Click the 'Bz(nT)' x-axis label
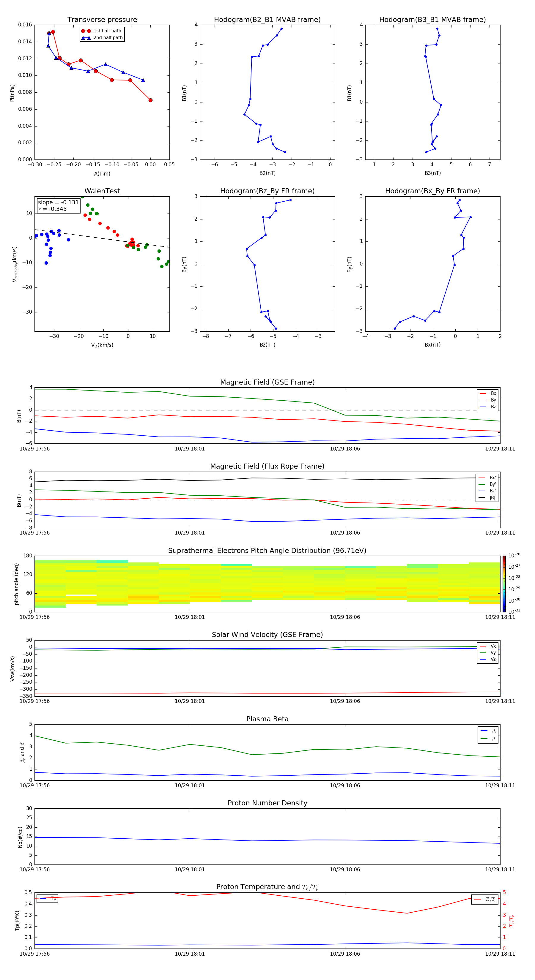The width and height of the screenshot is (535, 980). [267, 345]
